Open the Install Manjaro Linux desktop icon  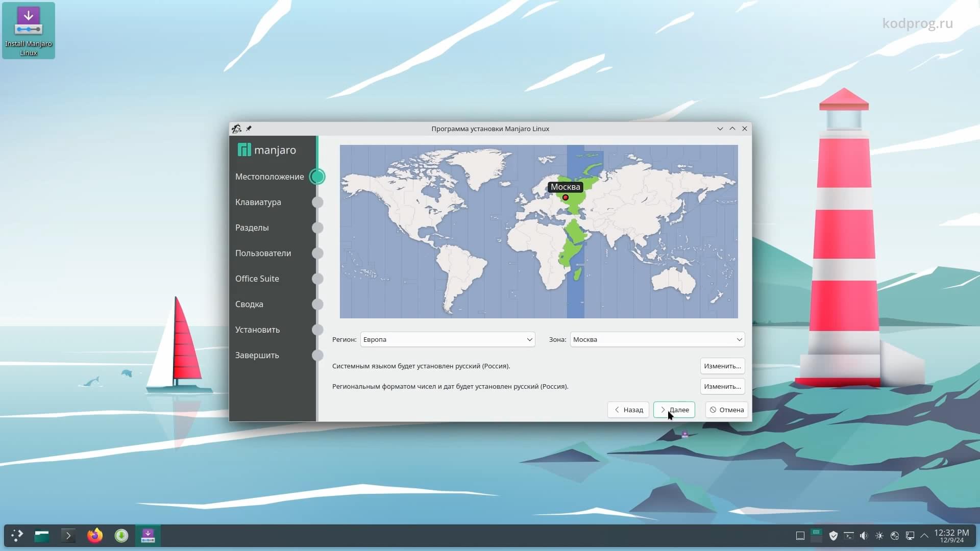tap(29, 31)
